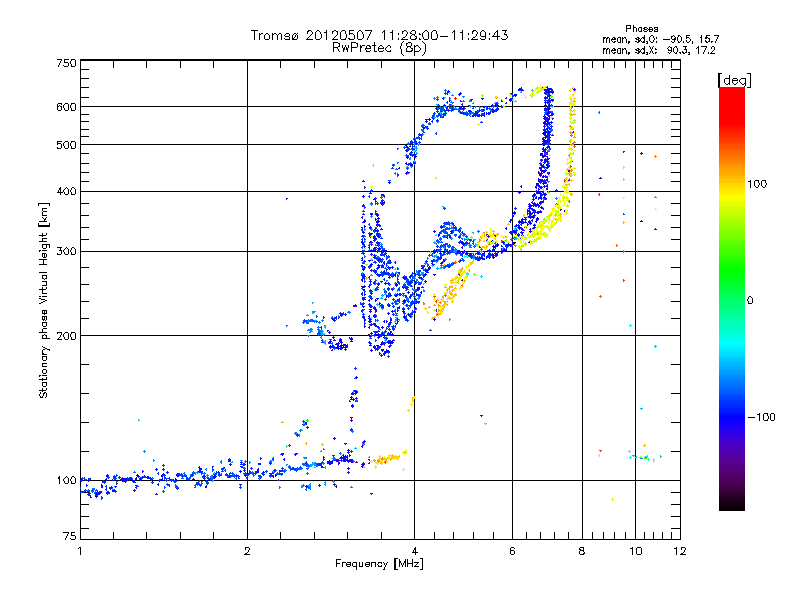
Task: Click the '[deg]' colorbar unit label
Action: coord(734,80)
